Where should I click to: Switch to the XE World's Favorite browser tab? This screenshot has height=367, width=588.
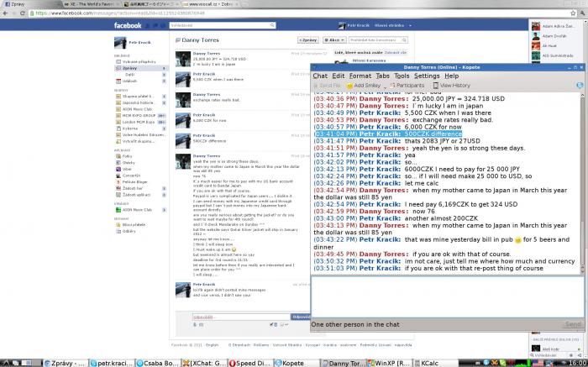pyautogui.click(x=91, y=4)
